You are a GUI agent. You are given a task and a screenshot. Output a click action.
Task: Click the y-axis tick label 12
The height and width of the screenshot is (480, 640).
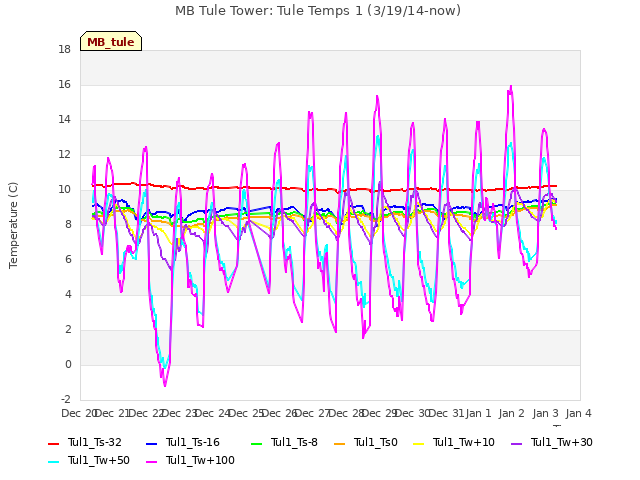click(x=64, y=155)
